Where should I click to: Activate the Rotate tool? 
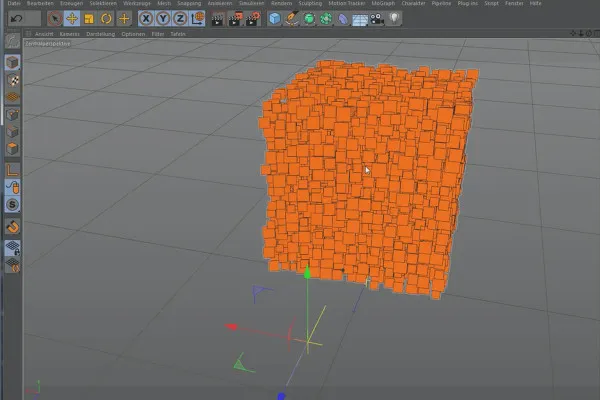click(x=106, y=18)
